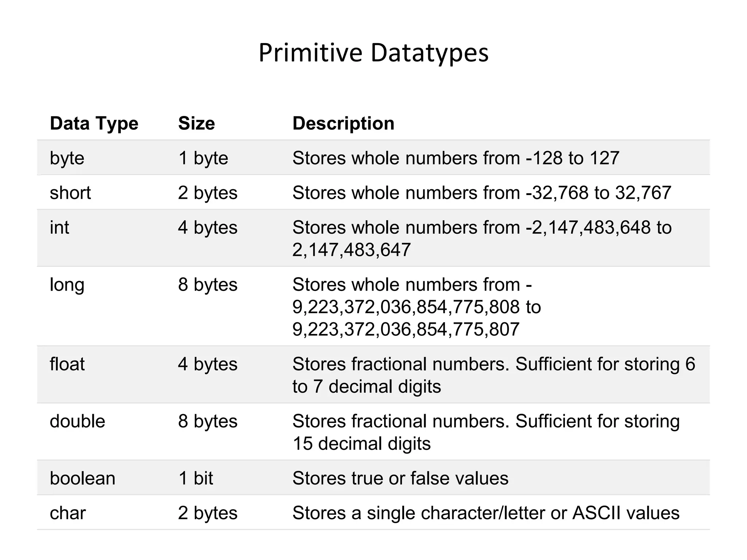This screenshot has height=560, width=747.
Task: Click the Primitive Datatypes title
Action: [373, 53]
